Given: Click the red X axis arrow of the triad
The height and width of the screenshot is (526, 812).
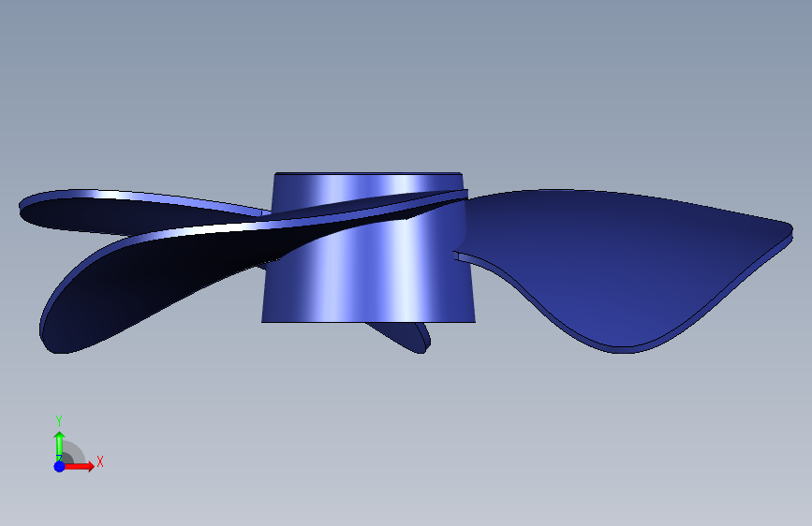Looking at the screenshot, I should 78,466.
